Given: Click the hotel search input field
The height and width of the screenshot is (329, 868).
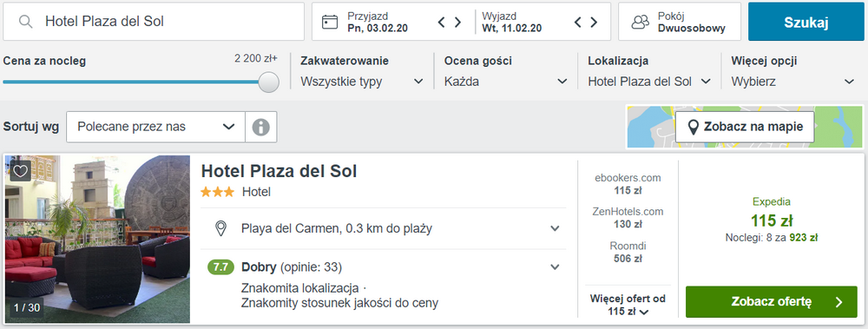Looking at the screenshot, I should tap(154, 22).
